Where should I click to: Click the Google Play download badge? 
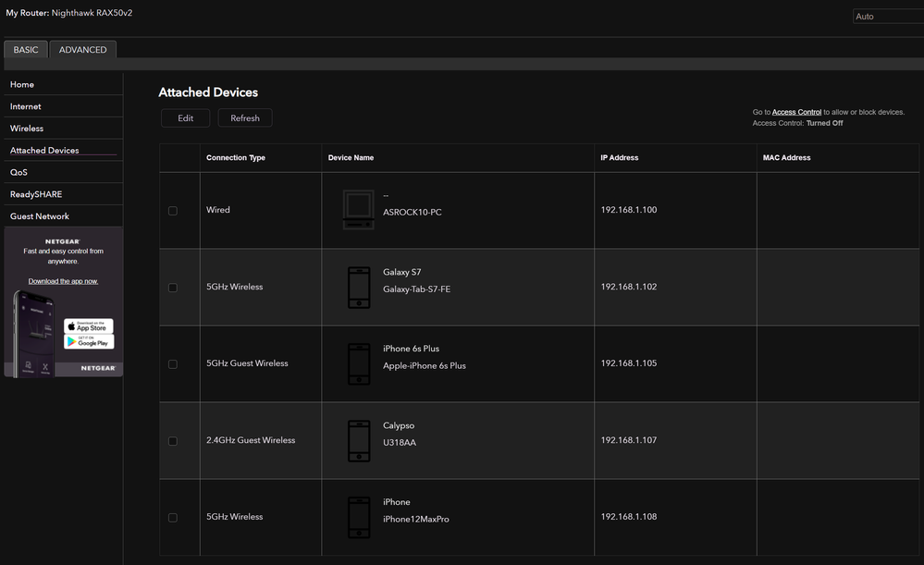(89, 341)
